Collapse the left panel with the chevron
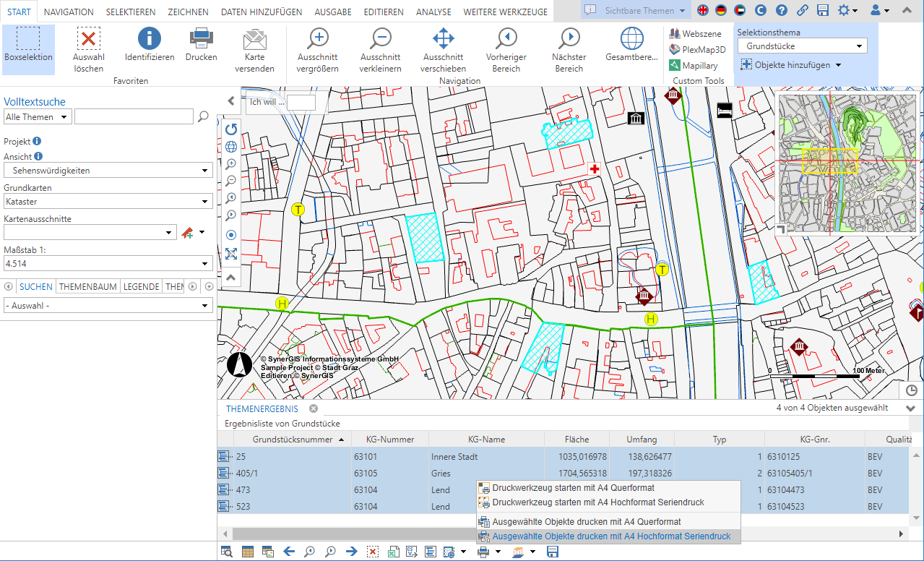This screenshot has height=561, width=924. [x=230, y=101]
